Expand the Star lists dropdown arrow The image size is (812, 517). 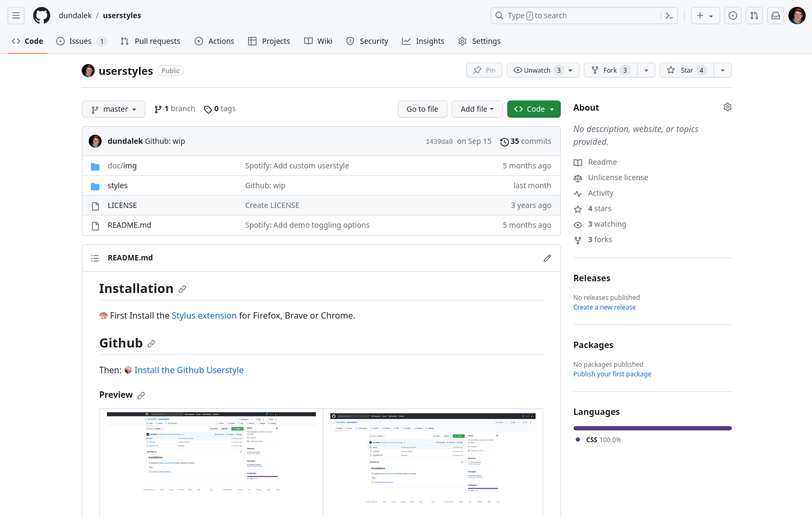coord(723,70)
